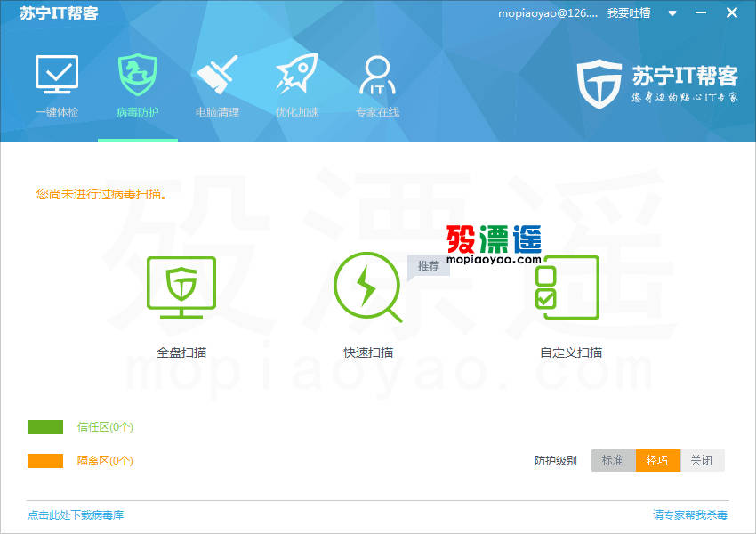The width and height of the screenshot is (756, 534).
Task: Start 快速扫描 via the lightning magnifier icon
Action: (368, 287)
